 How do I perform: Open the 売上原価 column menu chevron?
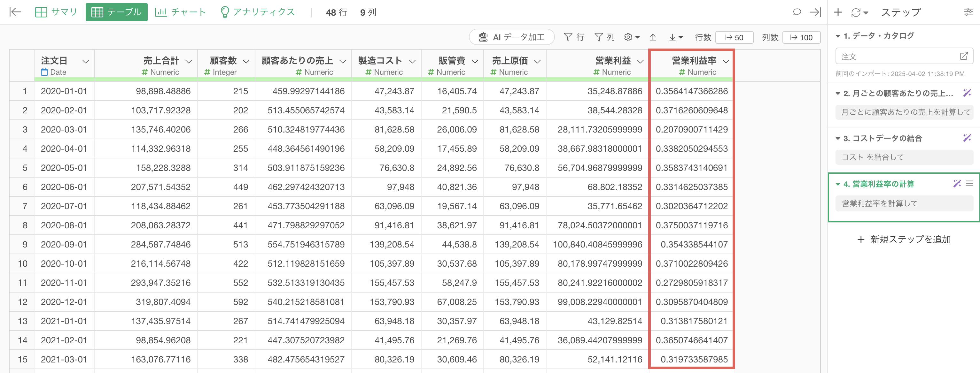click(537, 61)
